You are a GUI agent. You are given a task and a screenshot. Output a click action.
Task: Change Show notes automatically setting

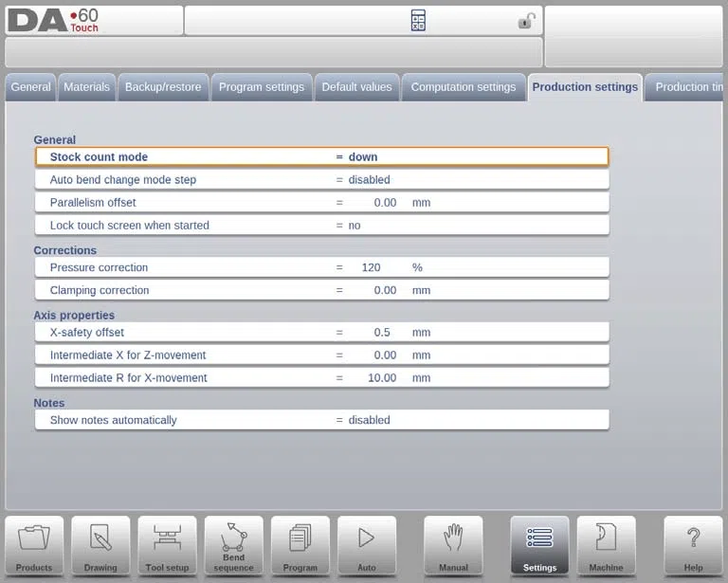click(x=321, y=420)
